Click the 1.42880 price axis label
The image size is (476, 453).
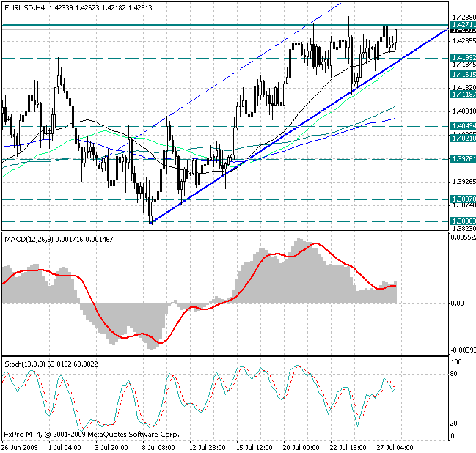[464, 18]
